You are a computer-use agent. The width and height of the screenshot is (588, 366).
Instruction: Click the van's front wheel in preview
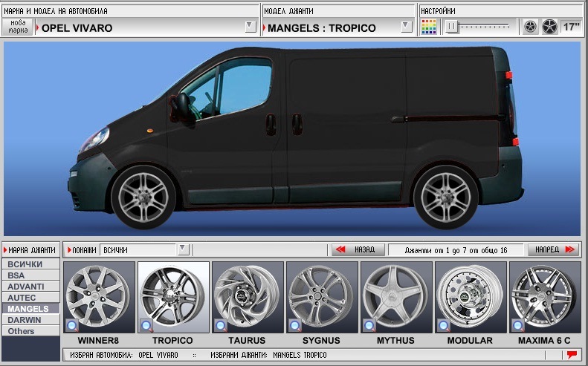[x=143, y=197]
